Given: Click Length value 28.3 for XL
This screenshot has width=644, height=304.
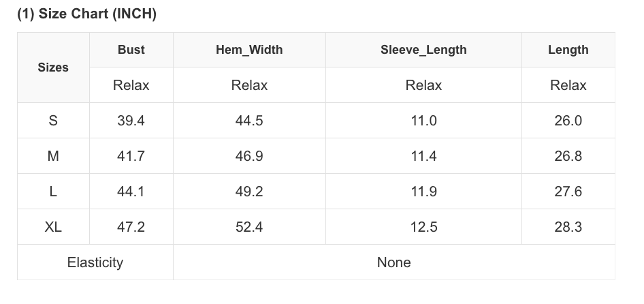Looking at the screenshot, I should pyautogui.click(x=568, y=227).
